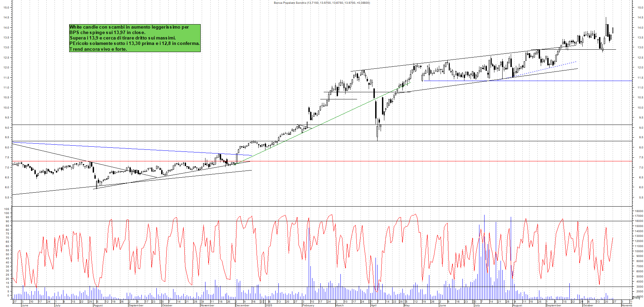
Task: Select the text line Trend ancora vivo e forte
Action: click(98, 49)
